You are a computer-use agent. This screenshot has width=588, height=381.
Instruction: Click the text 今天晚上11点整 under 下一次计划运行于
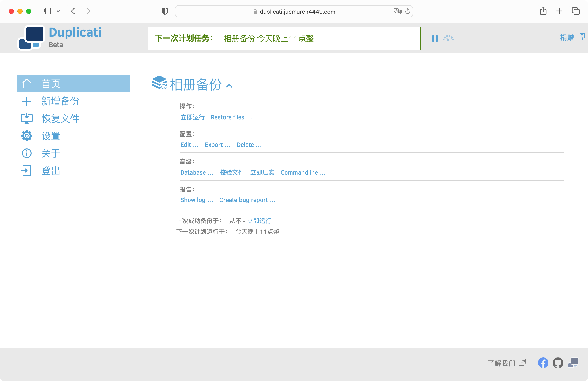[257, 232]
